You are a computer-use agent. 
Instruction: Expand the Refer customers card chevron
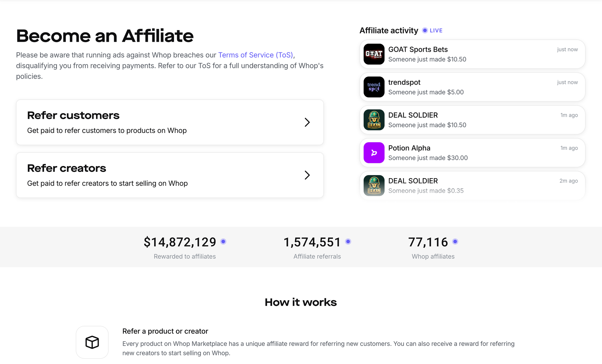pyautogui.click(x=307, y=122)
